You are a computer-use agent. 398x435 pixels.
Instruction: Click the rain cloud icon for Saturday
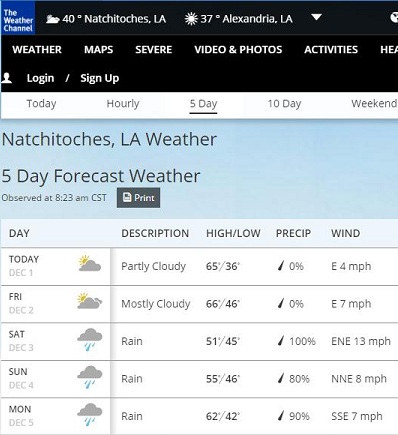click(90, 340)
